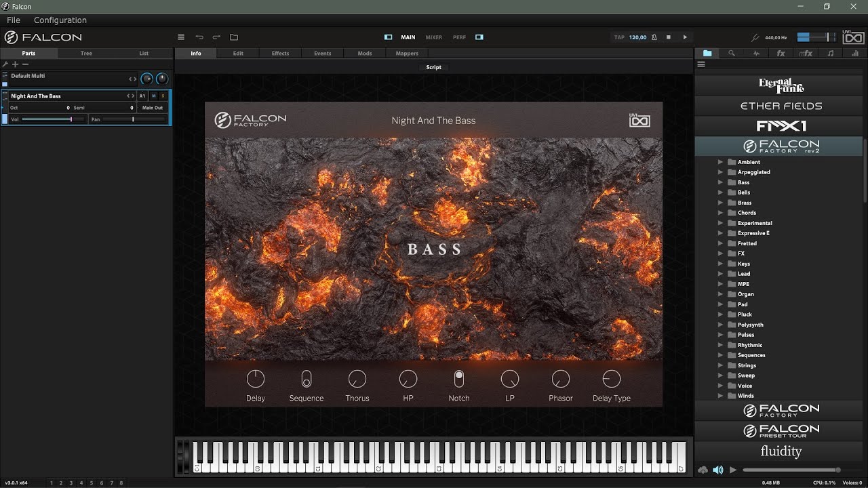Switch to the List tab
Viewport: 868px width, 488px height.
click(144, 53)
